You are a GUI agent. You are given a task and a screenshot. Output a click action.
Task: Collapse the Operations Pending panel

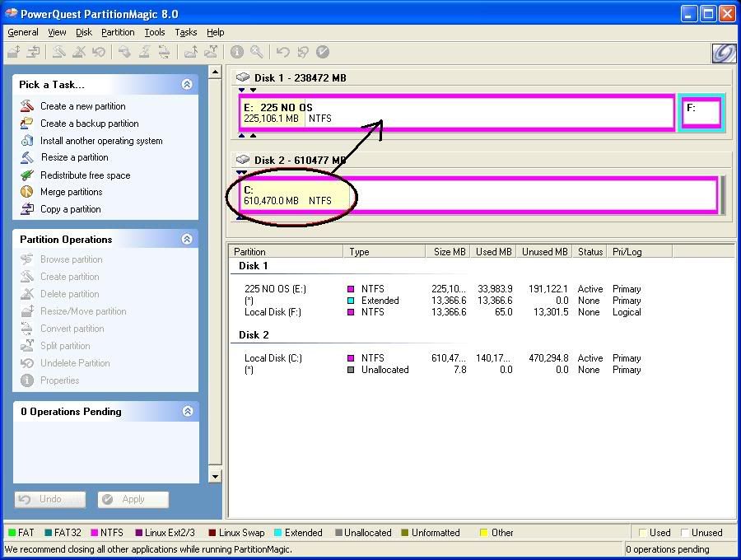[188, 411]
